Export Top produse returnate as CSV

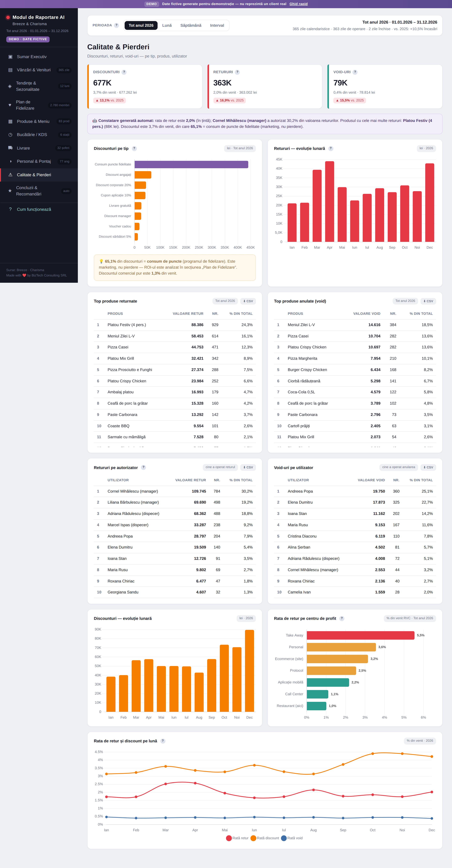pos(248,301)
